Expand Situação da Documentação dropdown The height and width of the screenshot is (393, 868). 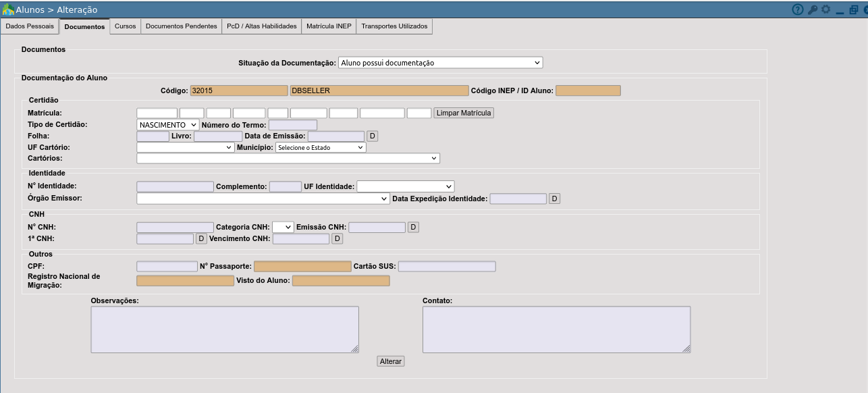pyautogui.click(x=440, y=63)
